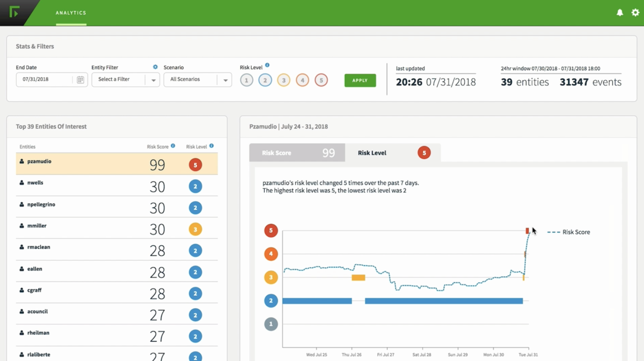Click the cgraff entity name
644x361 pixels.
(34, 290)
